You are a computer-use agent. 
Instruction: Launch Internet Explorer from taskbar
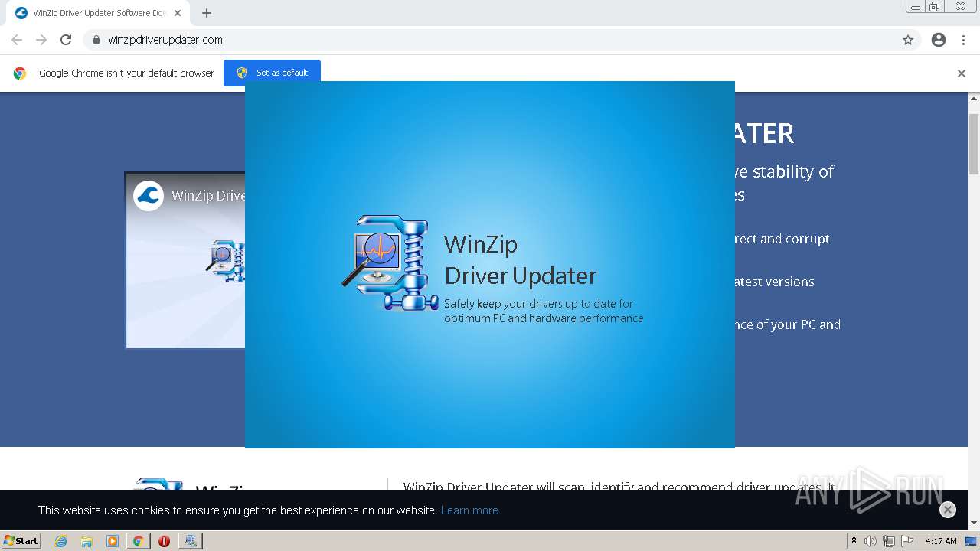(x=61, y=541)
